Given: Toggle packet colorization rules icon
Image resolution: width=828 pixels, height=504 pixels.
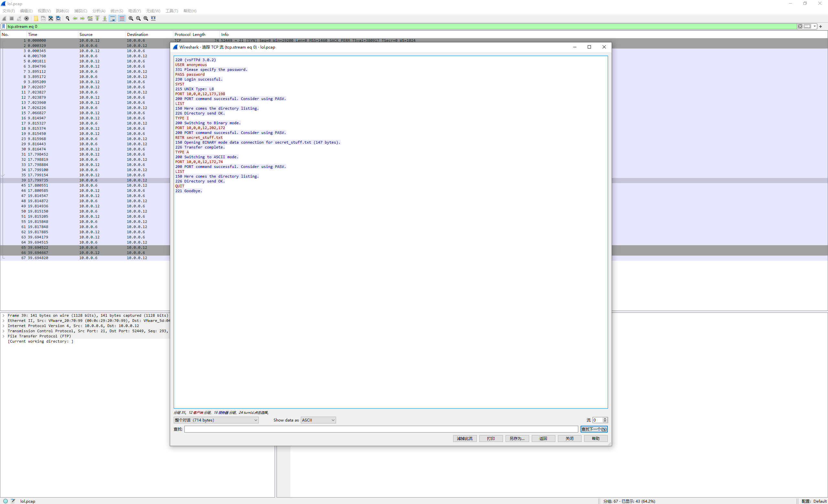Looking at the screenshot, I should (122, 18).
